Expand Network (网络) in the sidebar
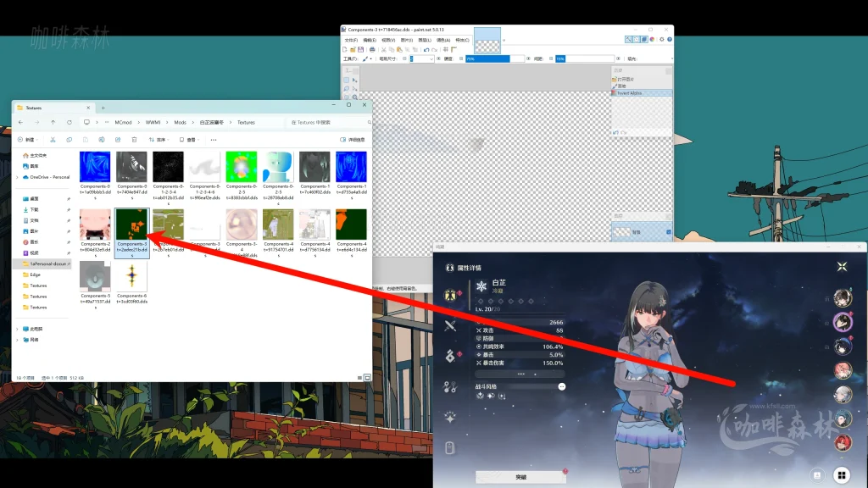Screen dimensions: 868x488 coord(17,340)
